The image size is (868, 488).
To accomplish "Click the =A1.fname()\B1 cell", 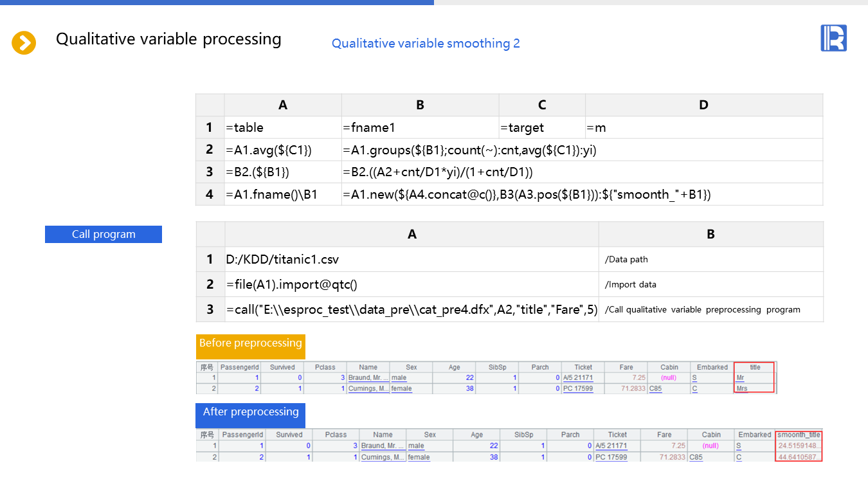I will tap(282, 194).
